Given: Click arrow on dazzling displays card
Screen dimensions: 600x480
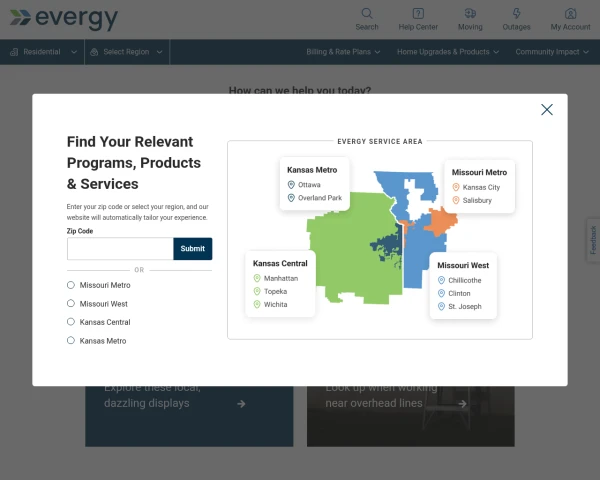Looking at the screenshot, I should (x=241, y=404).
